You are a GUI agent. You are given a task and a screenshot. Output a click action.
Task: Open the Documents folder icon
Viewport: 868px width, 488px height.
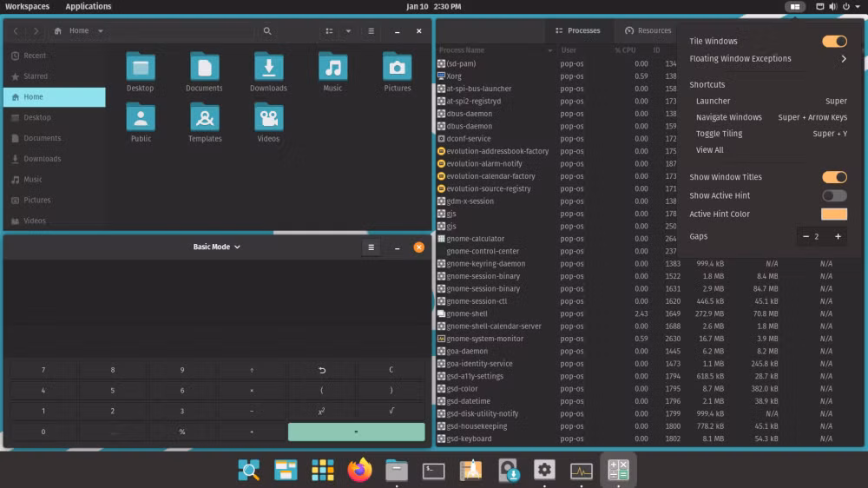204,68
